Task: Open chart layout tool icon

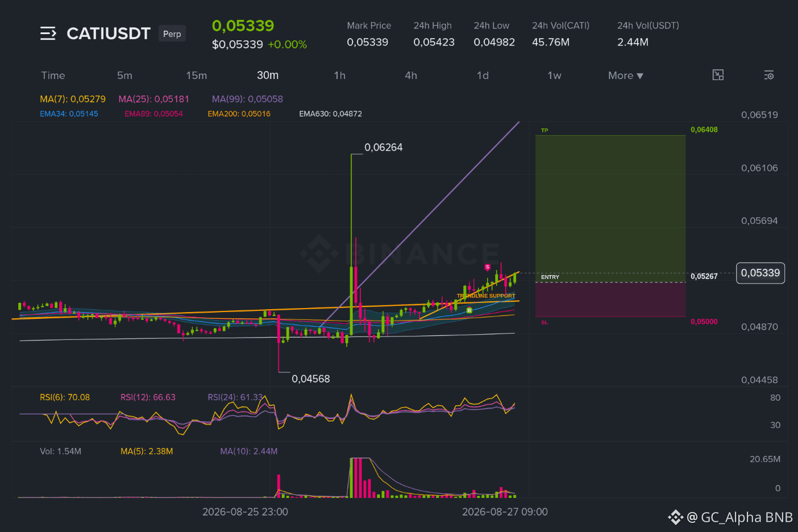Action: 718,75
